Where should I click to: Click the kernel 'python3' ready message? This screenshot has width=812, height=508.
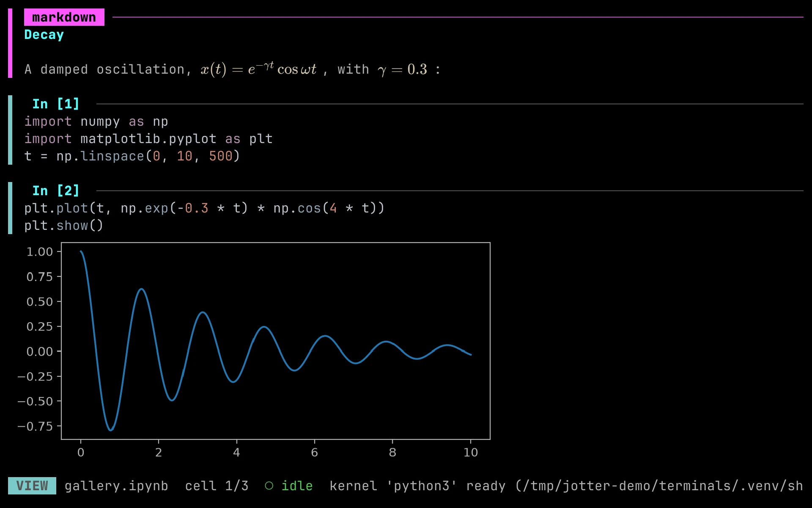(566, 486)
